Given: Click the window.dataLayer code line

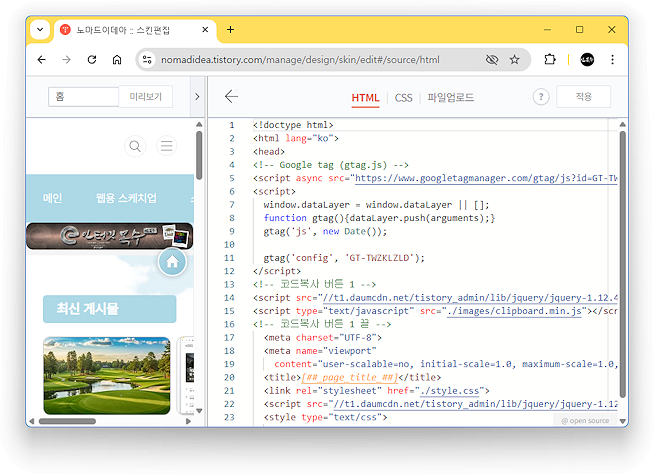Looking at the screenshot, I should click(x=376, y=205).
